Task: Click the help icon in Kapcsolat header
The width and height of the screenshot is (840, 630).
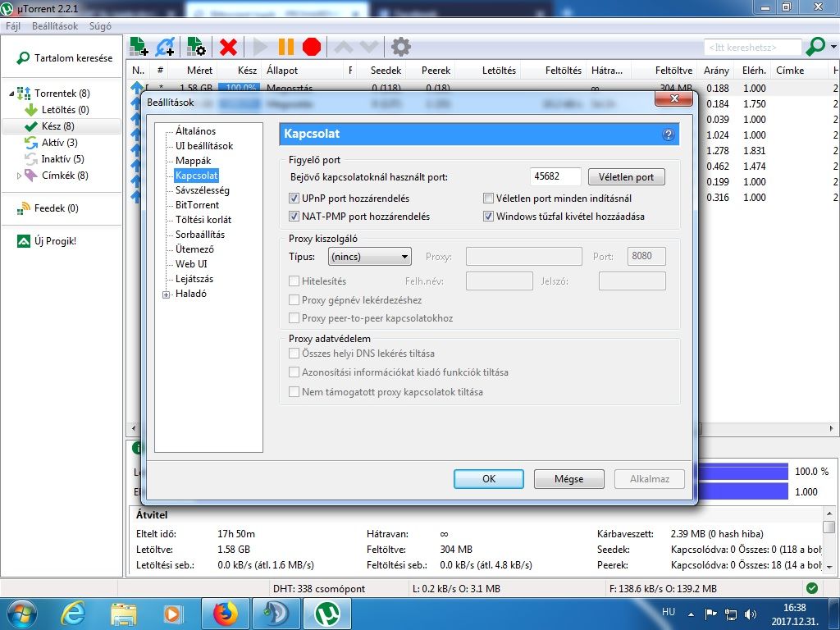Action: (668, 135)
